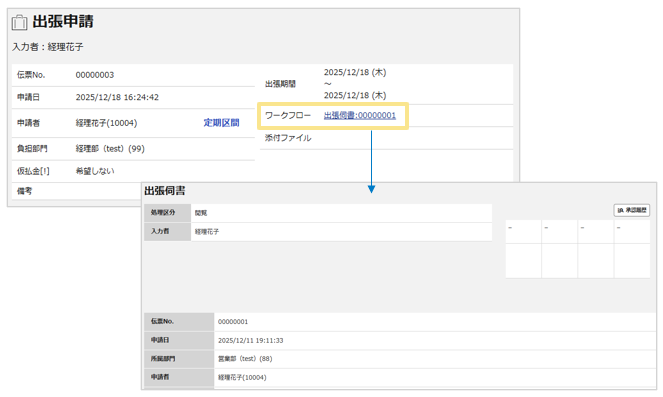The width and height of the screenshot is (663, 397).
Task: Select slip number 00000001 in 出張伺書 table
Action: pyautogui.click(x=233, y=322)
